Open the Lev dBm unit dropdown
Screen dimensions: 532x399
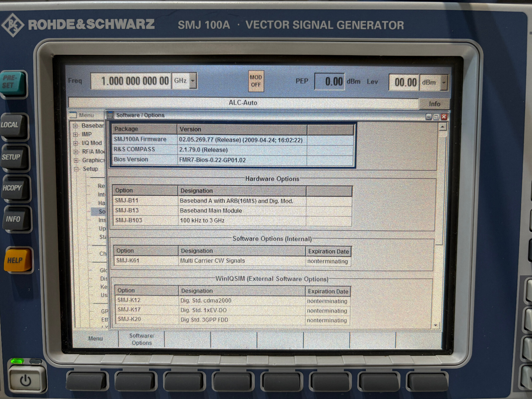click(x=444, y=82)
